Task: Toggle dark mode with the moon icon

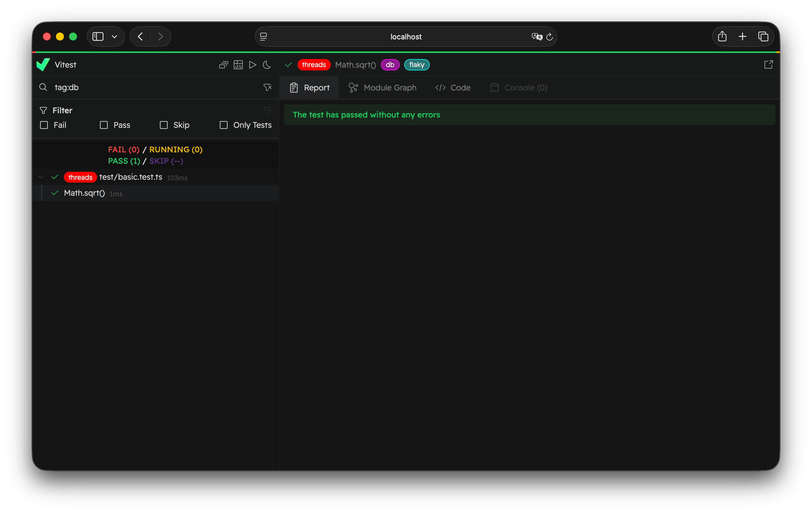Action: click(267, 65)
